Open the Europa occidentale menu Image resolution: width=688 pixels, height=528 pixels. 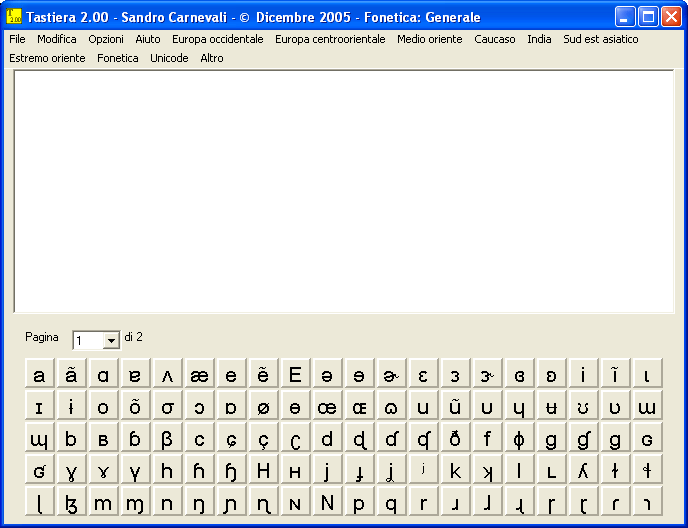click(x=218, y=39)
